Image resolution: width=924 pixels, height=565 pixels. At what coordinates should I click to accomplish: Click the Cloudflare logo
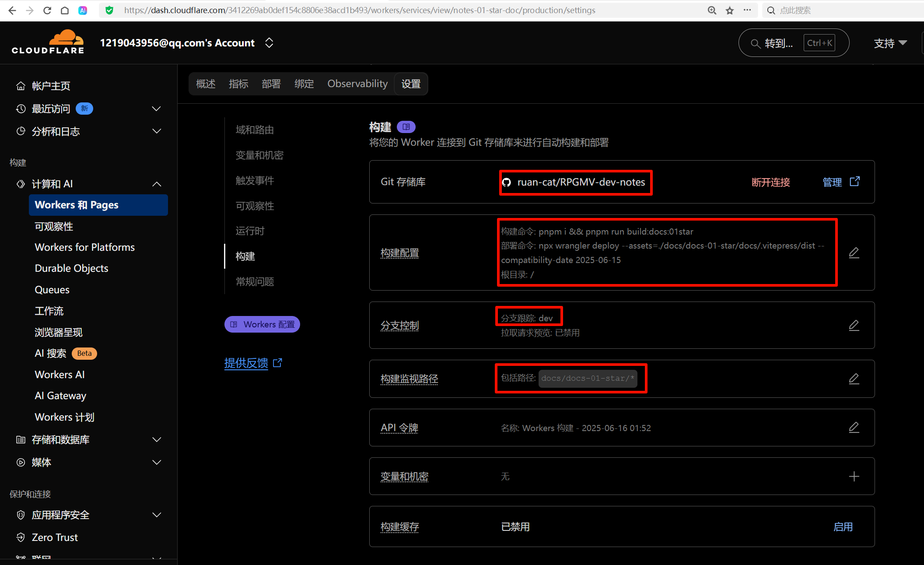(x=48, y=42)
